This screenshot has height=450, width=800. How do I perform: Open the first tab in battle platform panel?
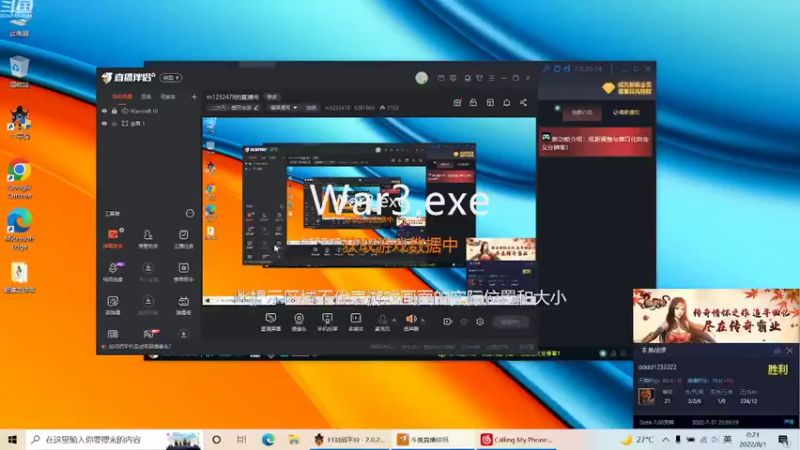(x=581, y=112)
